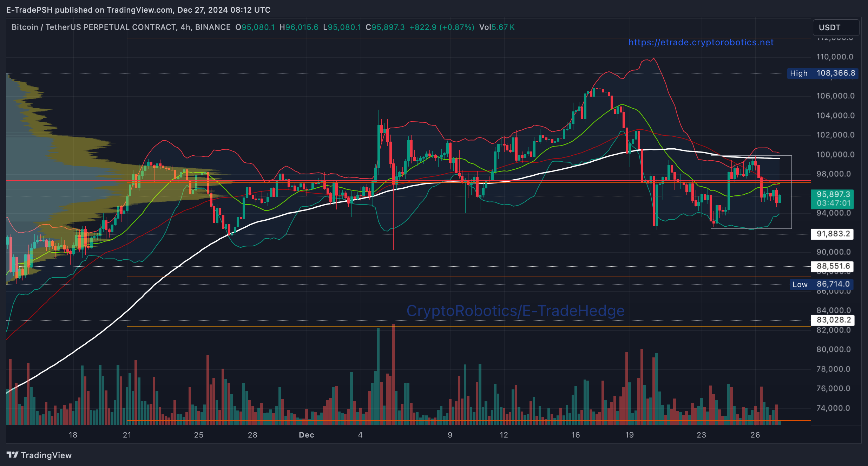
Task: Click the 88,551.6 level label
Action: pos(832,266)
